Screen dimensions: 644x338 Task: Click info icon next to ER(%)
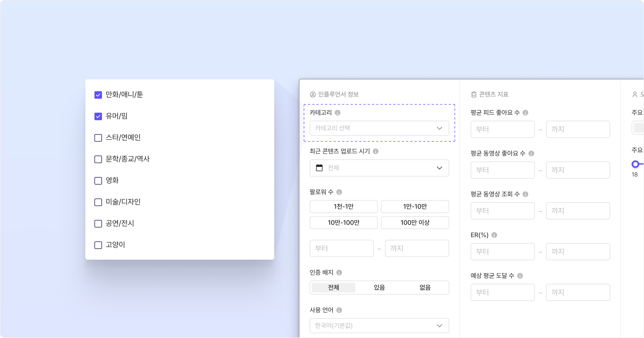(x=494, y=235)
